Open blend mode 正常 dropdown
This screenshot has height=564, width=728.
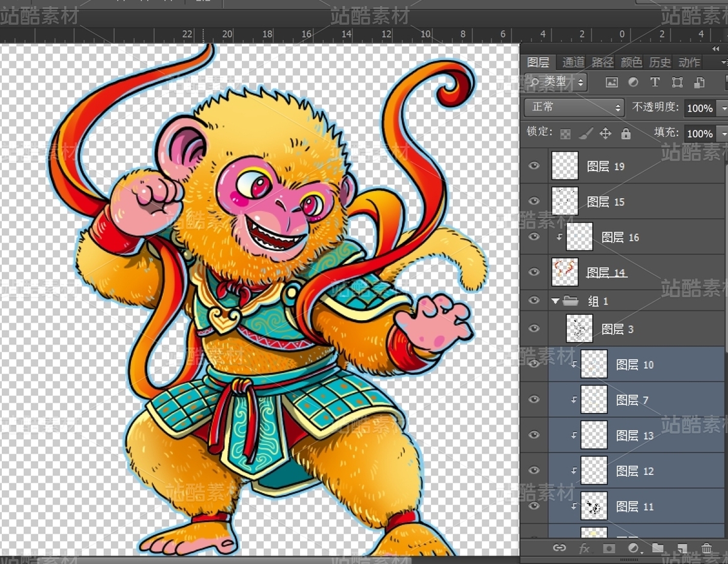pyautogui.click(x=574, y=107)
